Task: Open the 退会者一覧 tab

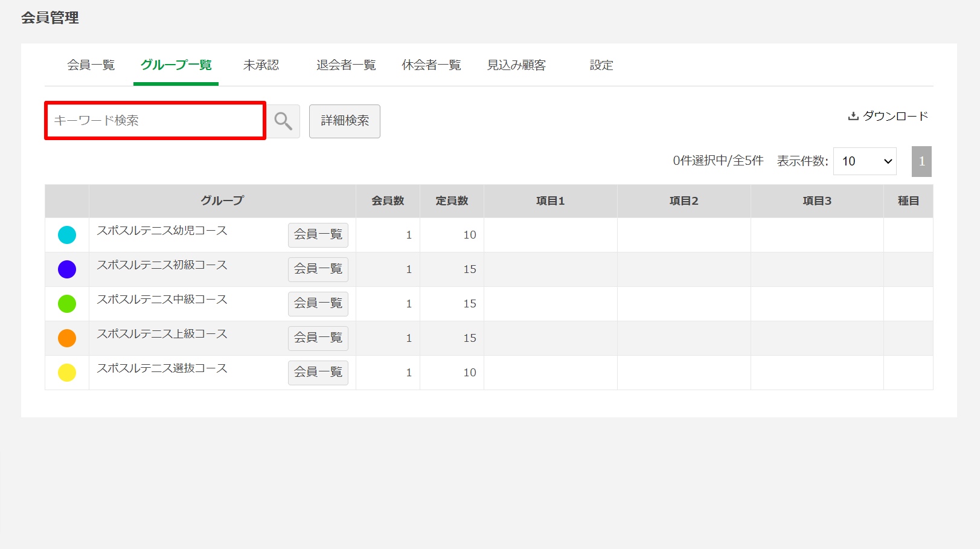Action: coord(346,65)
